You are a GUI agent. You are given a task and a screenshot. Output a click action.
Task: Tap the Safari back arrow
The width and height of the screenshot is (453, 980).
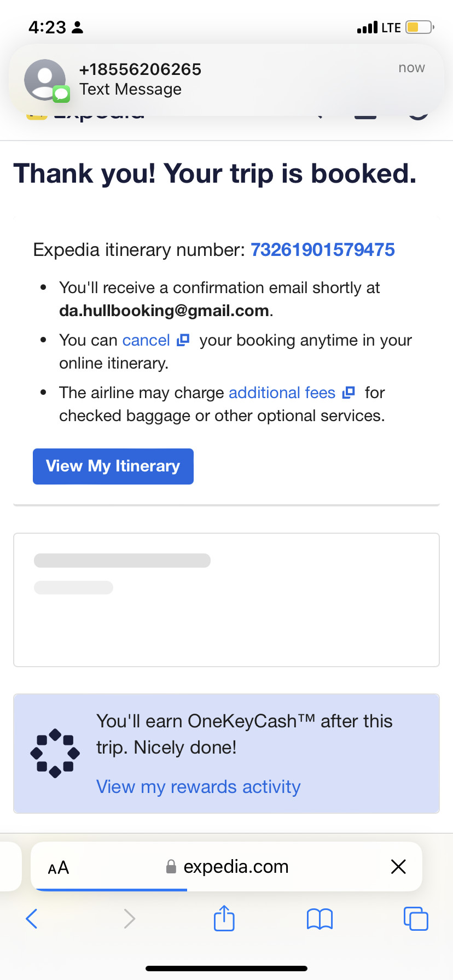tap(32, 918)
